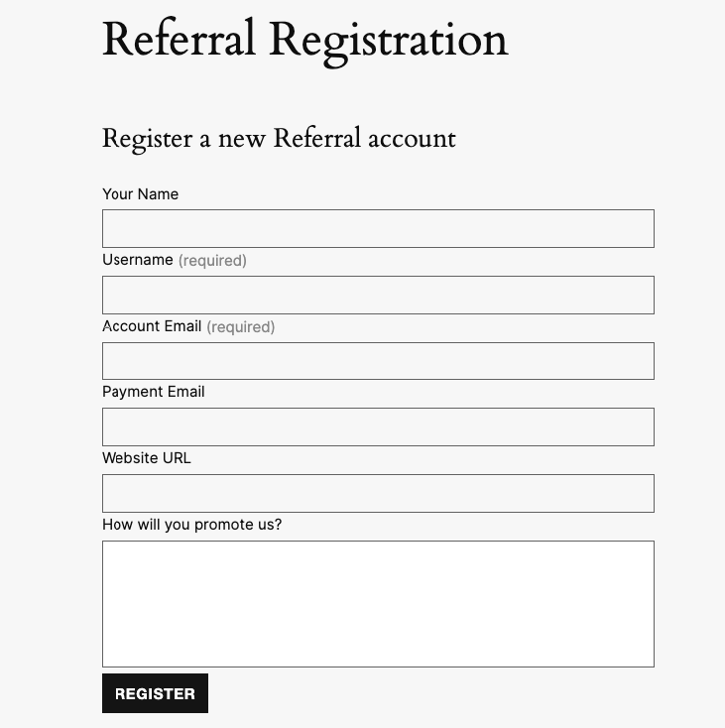Click the "How will you promote us?" label
The height and width of the screenshot is (728, 725).
[x=191, y=525]
